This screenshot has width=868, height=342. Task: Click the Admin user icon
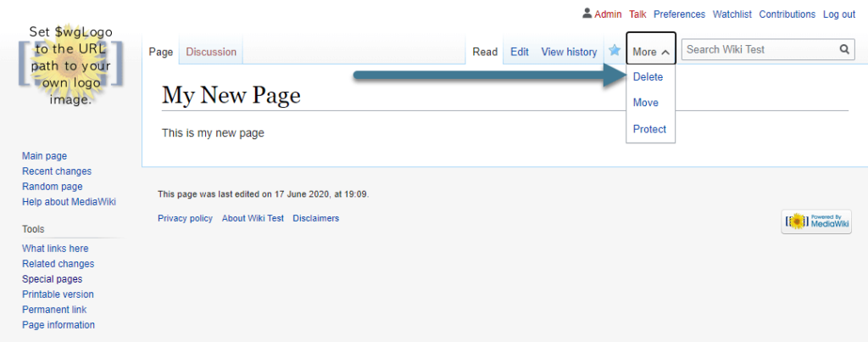(587, 14)
